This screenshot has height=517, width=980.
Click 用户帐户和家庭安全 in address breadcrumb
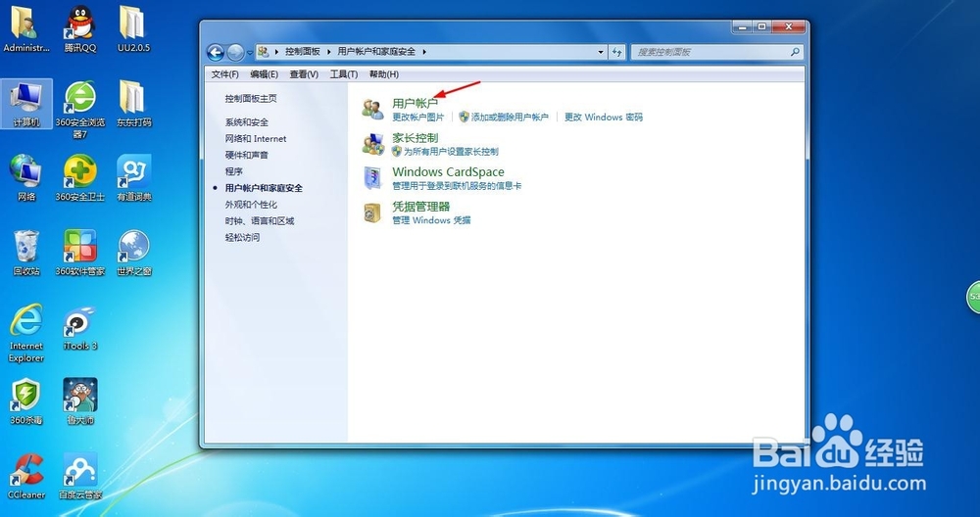click(376, 52)
